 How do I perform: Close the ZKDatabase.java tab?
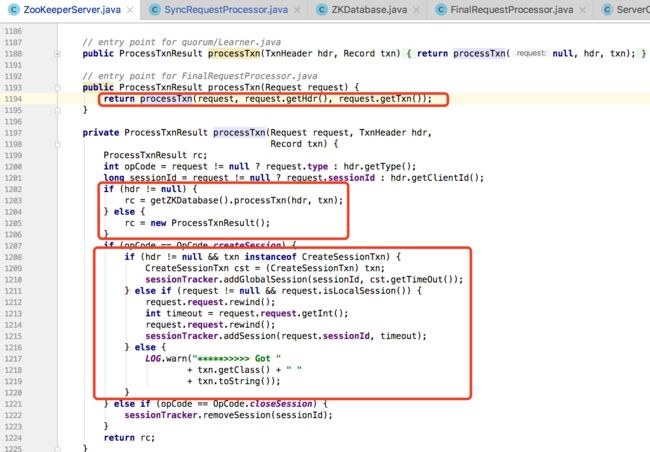[417, 10]
